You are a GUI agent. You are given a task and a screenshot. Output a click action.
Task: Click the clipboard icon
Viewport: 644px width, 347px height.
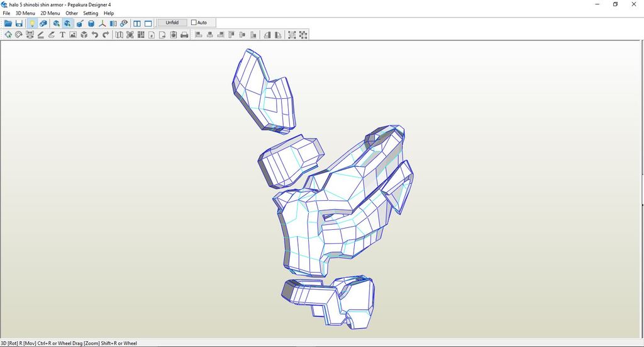(174, 35)
